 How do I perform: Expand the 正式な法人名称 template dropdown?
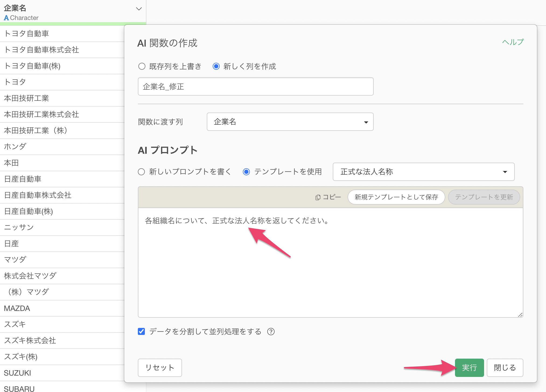423,172
